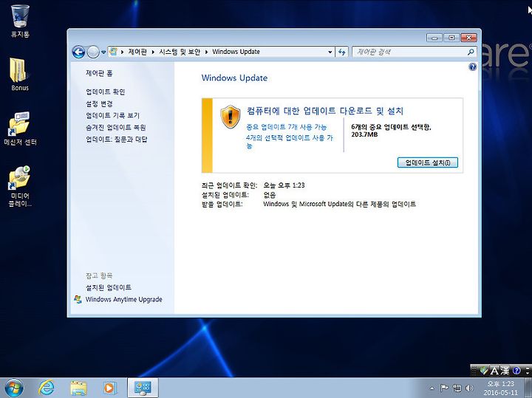Viewport: 532px width, 398px height.
Task: Toggle the 漢 Hanja conversion button
Action: pyautogui.click(x=505, y=371)
